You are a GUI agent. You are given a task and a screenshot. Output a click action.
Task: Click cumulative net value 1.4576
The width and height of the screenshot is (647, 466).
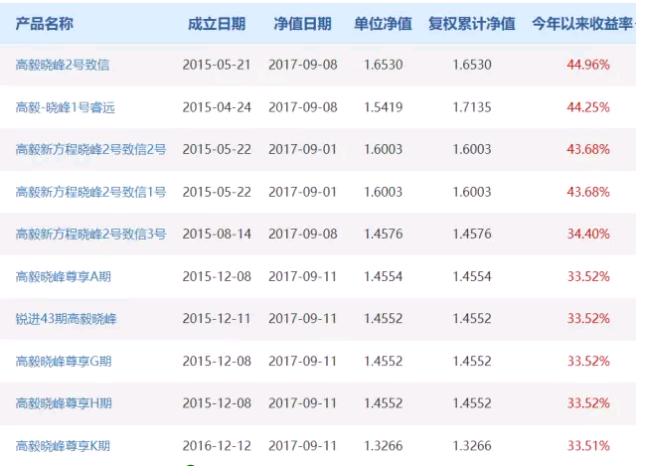pos(472,234)
